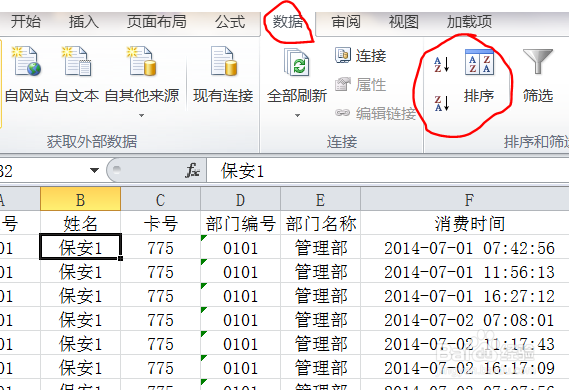Select the 数据 (Data) tab

[x=288, y=22]
